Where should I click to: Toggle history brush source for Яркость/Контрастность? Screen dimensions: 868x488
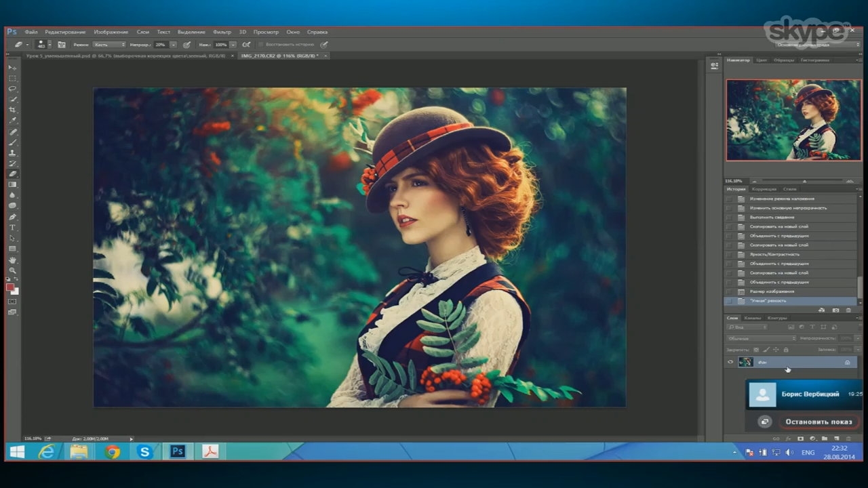(730, 254)
